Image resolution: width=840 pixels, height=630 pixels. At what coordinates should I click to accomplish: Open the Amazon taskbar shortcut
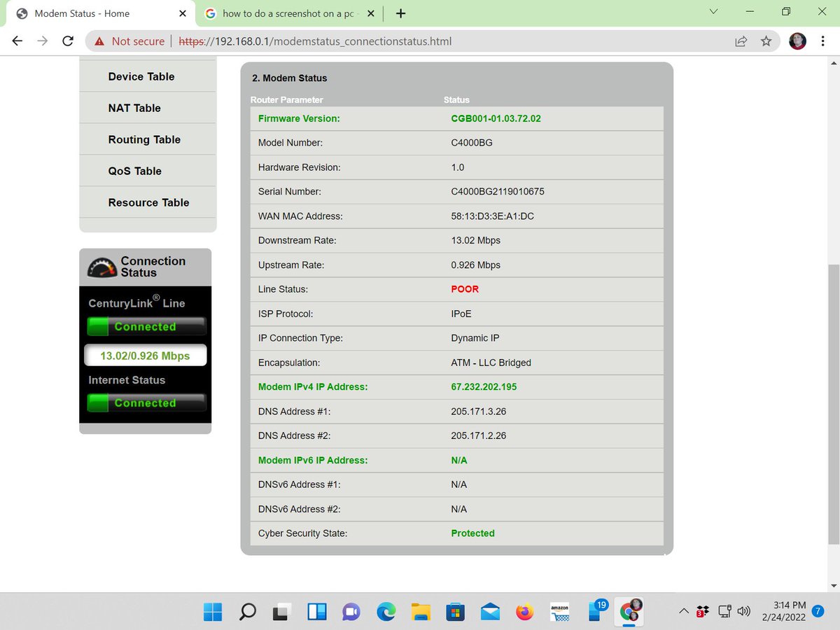559,612
